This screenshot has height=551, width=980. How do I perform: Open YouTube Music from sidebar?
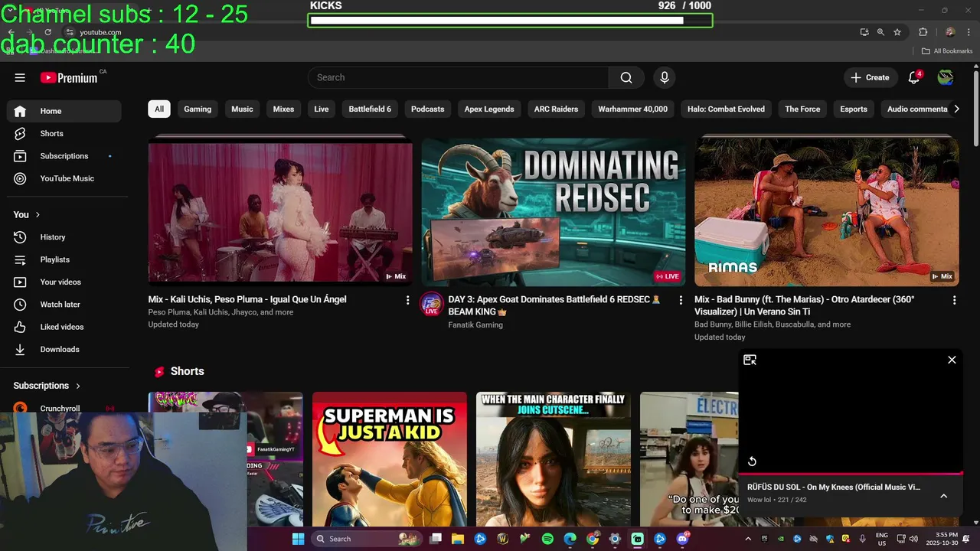pyautogui.click(x=64, y=178)
